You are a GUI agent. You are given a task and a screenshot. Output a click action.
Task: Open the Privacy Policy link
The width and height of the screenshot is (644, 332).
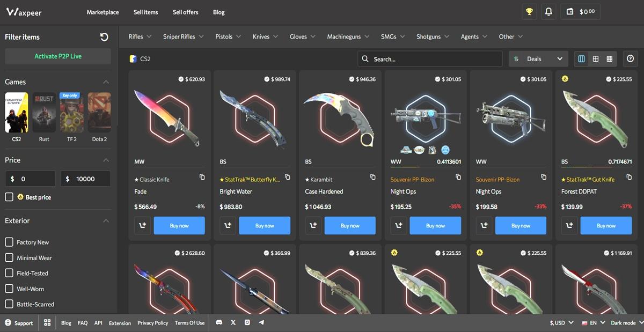click(x=152, y=323)
